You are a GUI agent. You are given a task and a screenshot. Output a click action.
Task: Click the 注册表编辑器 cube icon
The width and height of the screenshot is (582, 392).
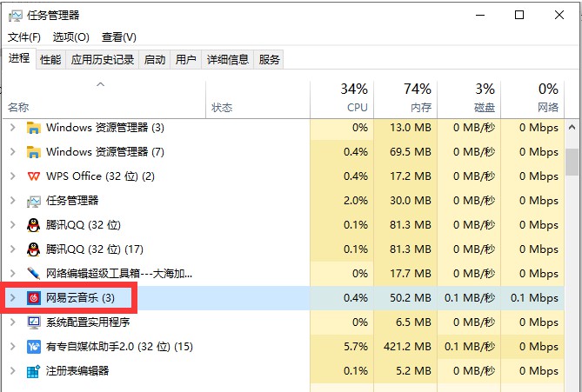point(33,371)
